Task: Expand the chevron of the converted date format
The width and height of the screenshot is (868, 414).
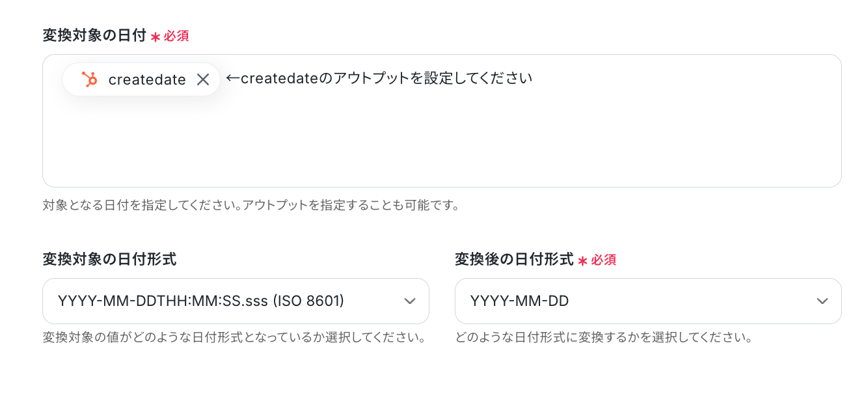Action: click(822, 301)
